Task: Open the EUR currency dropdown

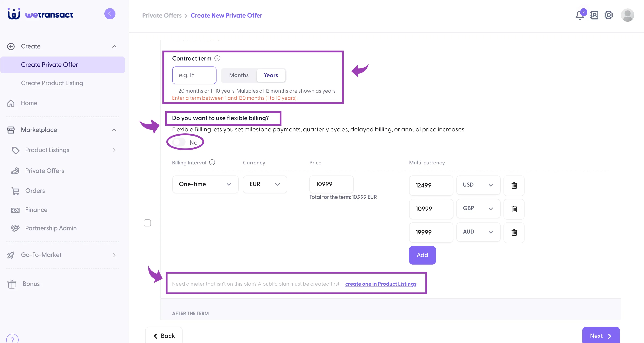Action: click(x=265, y=184)
